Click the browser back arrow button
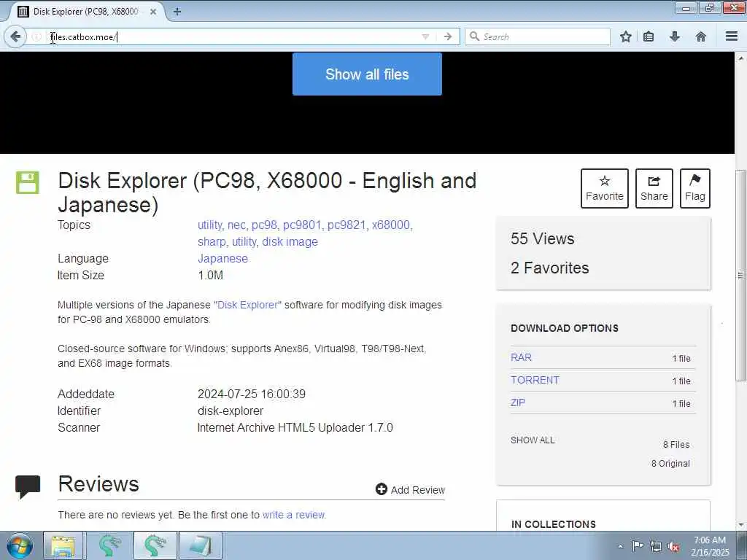Viewport: 747px width, 560px height. (15, 36)
